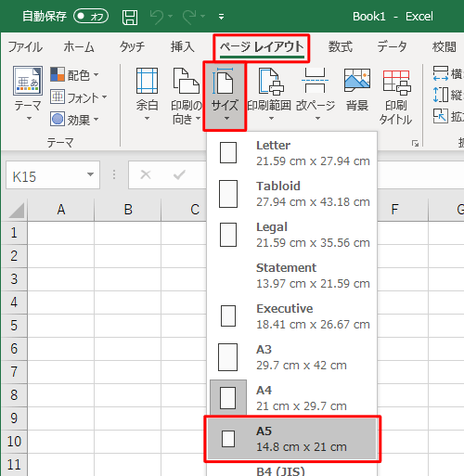Select row 4 header
Viewport: 464px width, 476px height.
14,302
